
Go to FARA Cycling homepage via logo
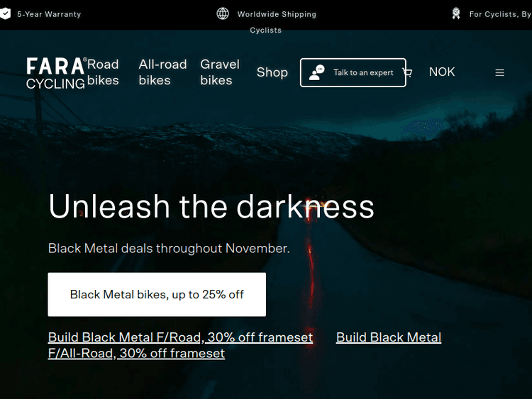[55, 73]
